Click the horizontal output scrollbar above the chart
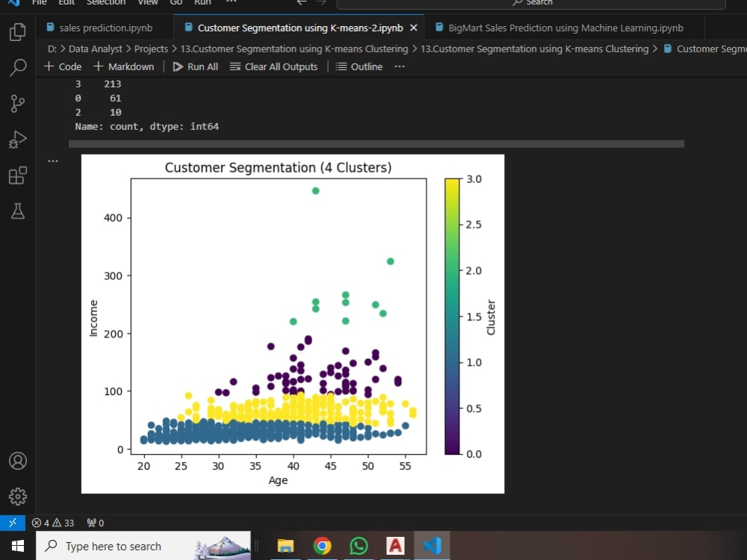747x560 pixels. (x=376, y=144)
